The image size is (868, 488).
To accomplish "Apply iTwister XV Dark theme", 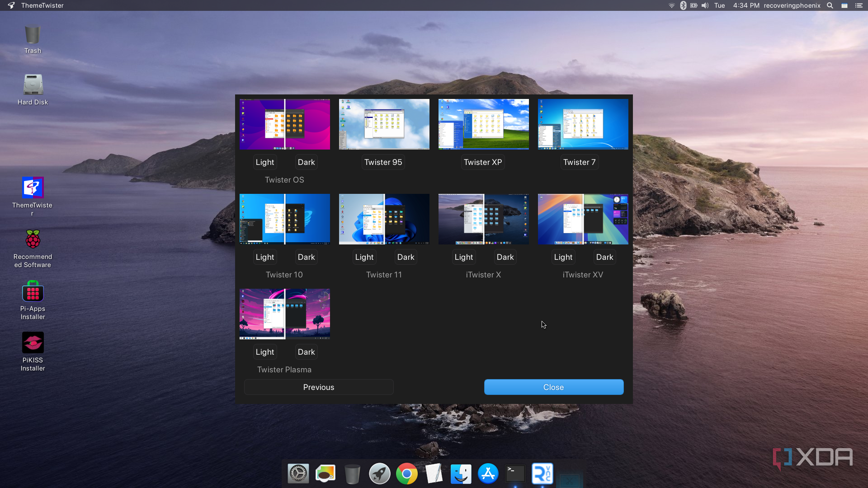I will pyautogui.click(x=605, y=257).
